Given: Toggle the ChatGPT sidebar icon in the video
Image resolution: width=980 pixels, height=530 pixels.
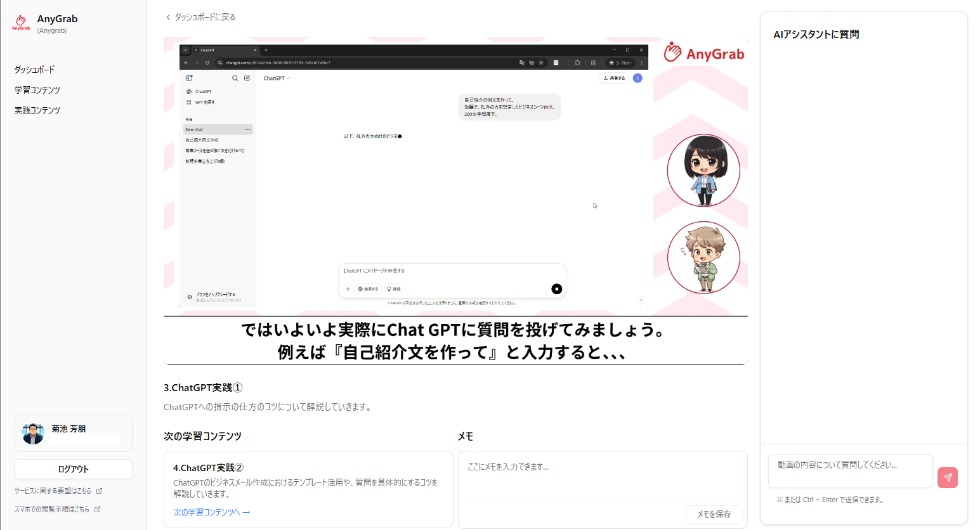Looking at the screenshot, I should 189,78.
